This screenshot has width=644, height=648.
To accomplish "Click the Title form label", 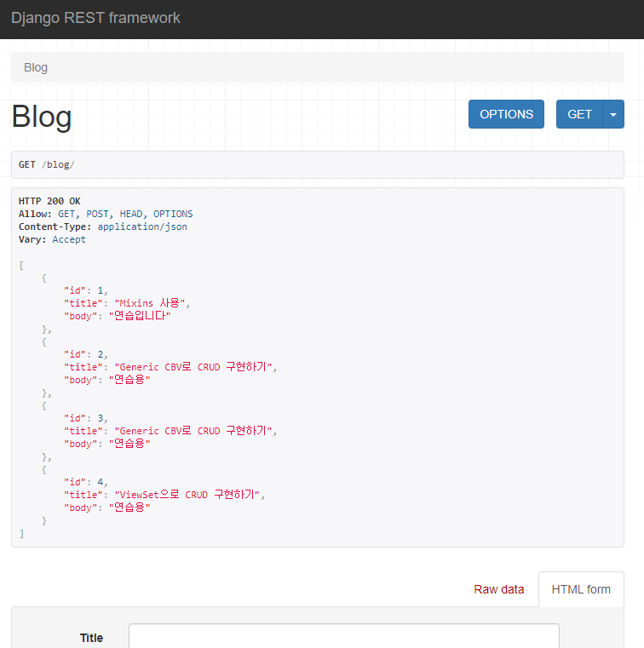I will (x=91, y=638).
